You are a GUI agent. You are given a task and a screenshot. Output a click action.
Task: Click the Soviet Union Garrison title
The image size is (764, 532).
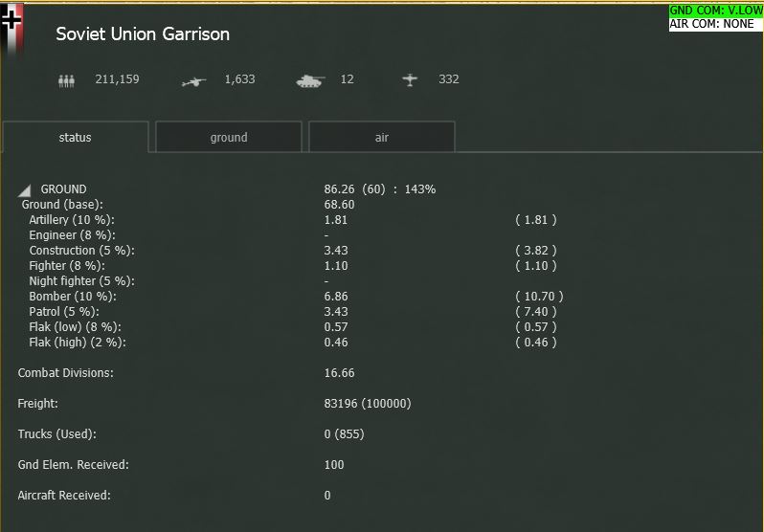click(143, 34)
